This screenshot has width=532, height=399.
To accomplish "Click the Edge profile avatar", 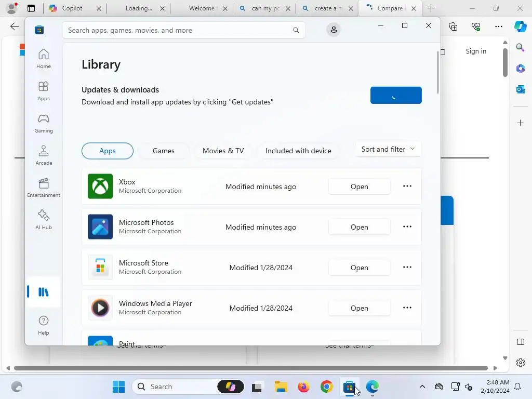I will click(x=12, y=8).
